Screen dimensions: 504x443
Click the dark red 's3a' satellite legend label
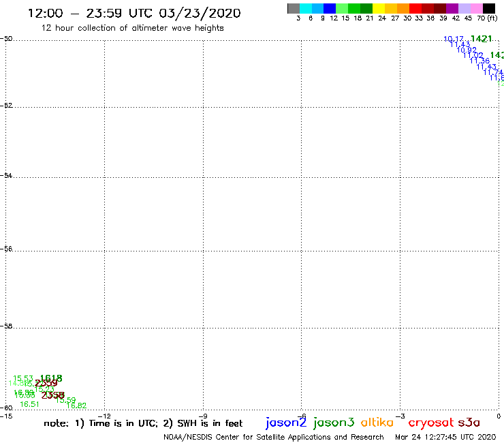469,423
